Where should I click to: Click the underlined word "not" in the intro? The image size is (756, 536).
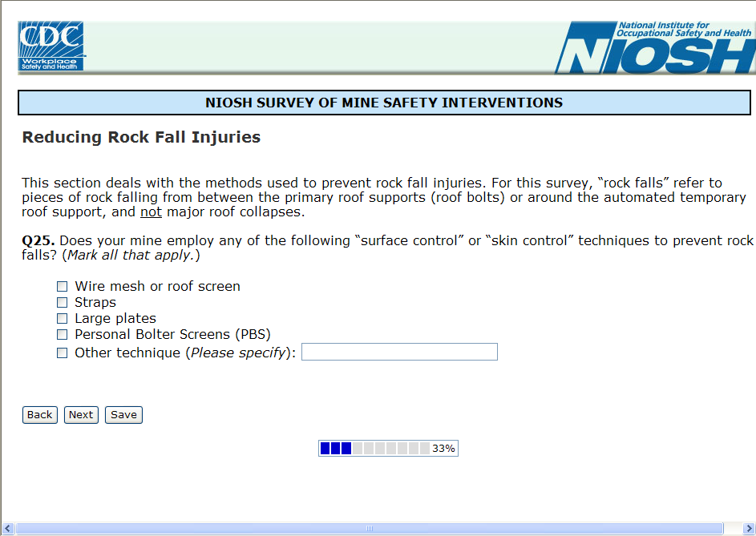pos(151,212)
